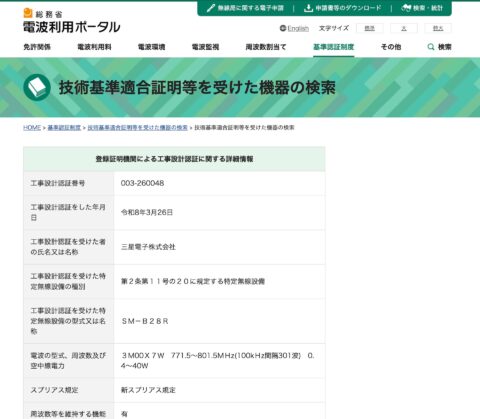Open the 電波利用料 menu
The width and height of the screenshot is (480, 419).
94,47
